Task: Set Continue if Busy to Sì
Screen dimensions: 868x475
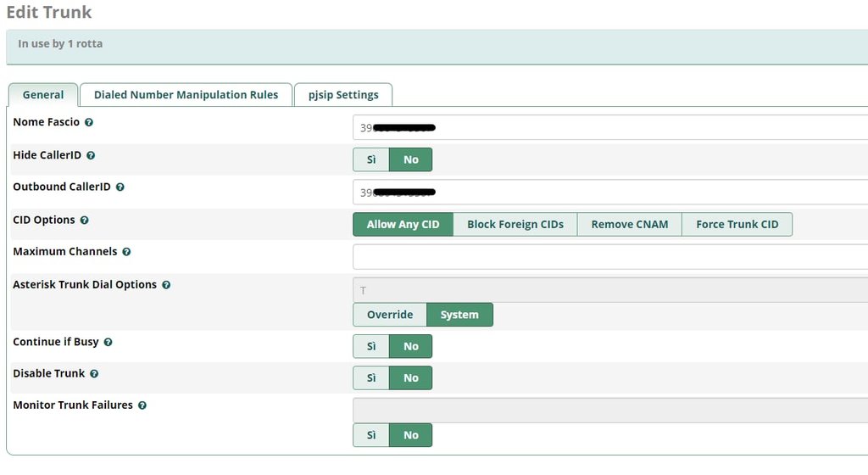Action: click(371, 346)
